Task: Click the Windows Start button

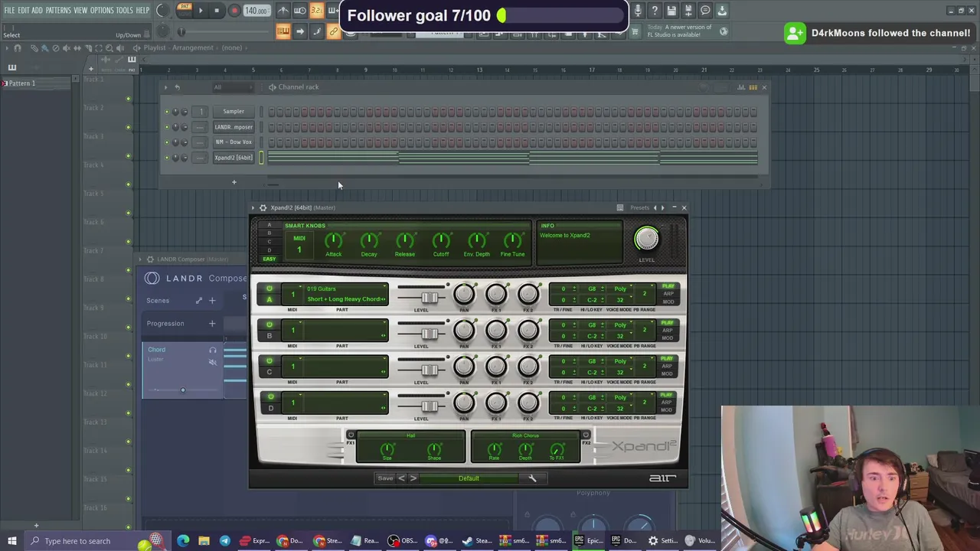Action: pyautogui.click(x=12, y=541)
